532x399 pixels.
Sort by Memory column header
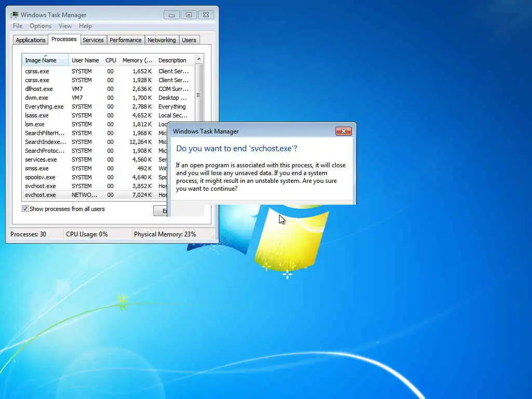coord(137,60)
